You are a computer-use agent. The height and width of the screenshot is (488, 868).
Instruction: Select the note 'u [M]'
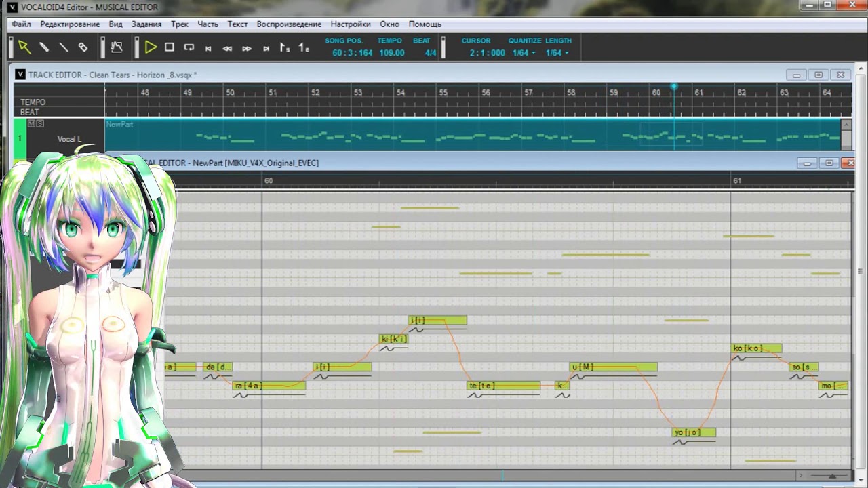click(613, 367)
